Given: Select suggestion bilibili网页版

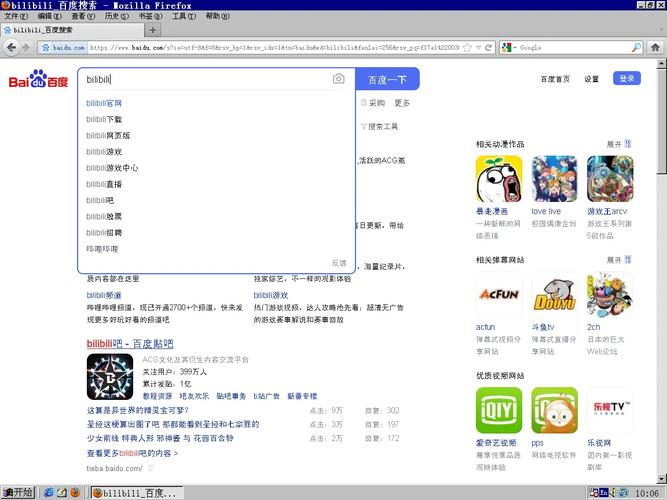Looking at the screenshot, I should coord(108,135).
